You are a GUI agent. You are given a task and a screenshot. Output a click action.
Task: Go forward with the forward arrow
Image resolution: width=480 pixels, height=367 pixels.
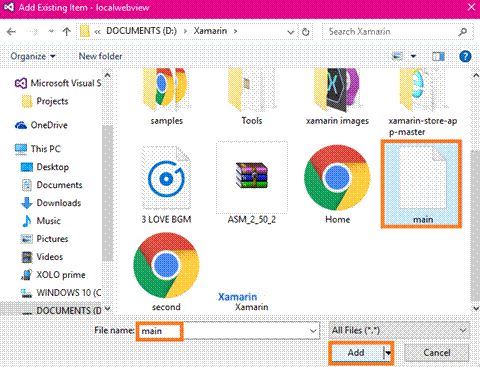(x=34, y=32)
